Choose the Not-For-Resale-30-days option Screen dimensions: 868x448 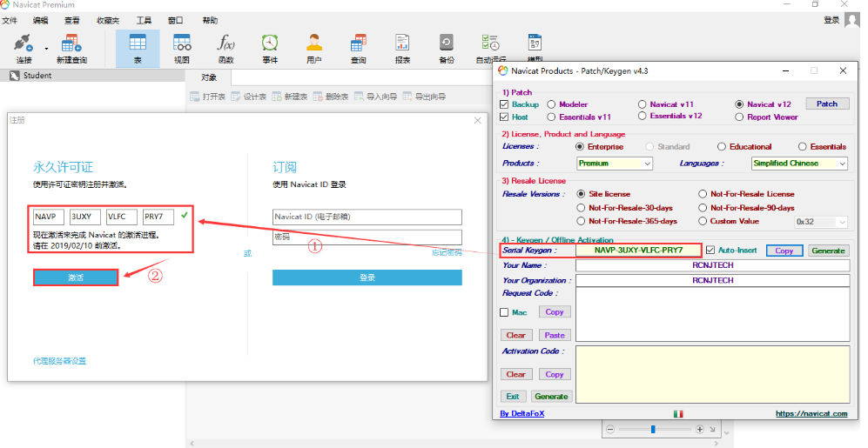coord(581,208)
